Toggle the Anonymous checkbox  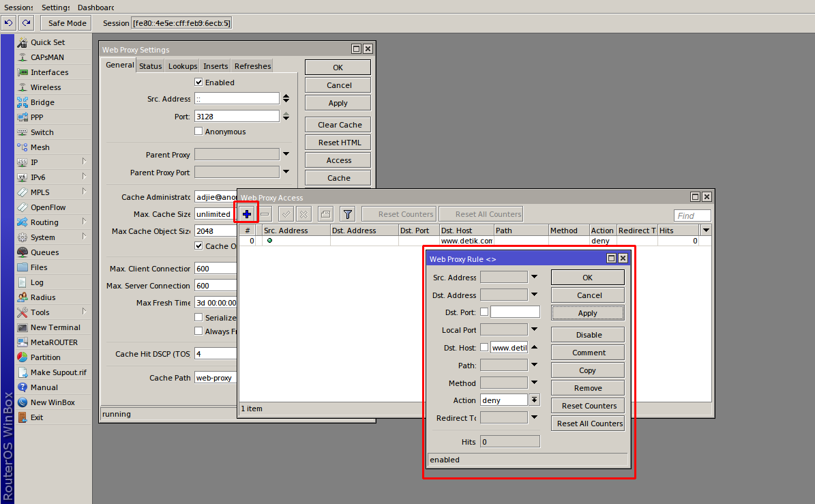click(x=198, y=132)
